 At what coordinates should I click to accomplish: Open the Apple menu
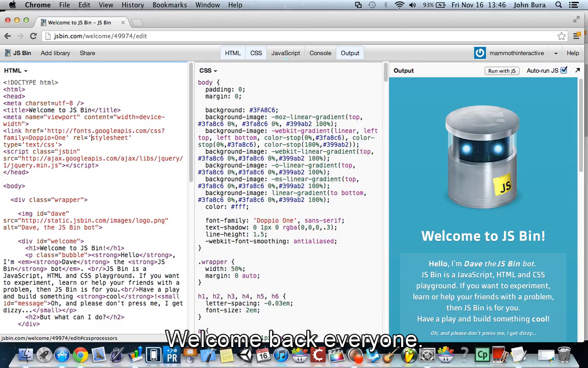12,5
